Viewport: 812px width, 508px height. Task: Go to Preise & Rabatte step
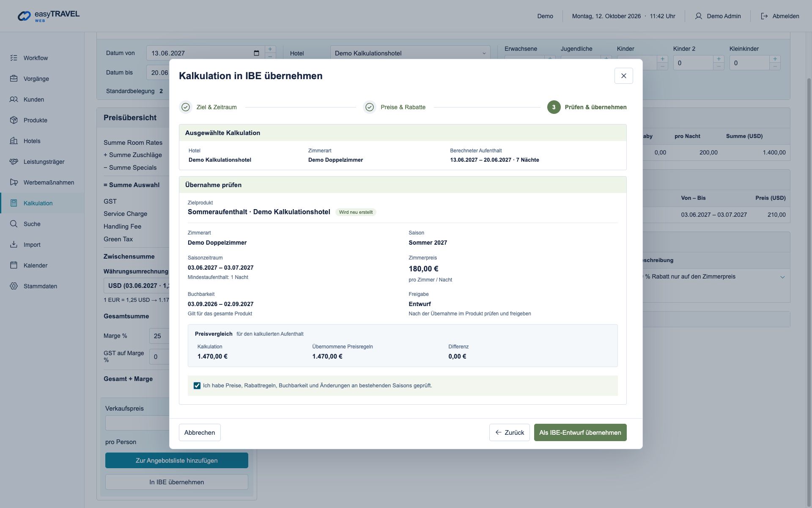394,107
